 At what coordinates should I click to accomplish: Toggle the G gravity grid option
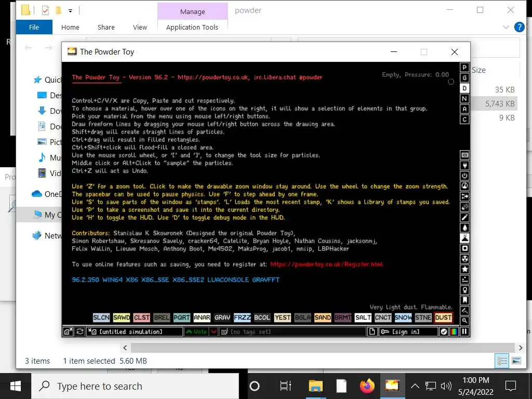[x=464, y=78]
